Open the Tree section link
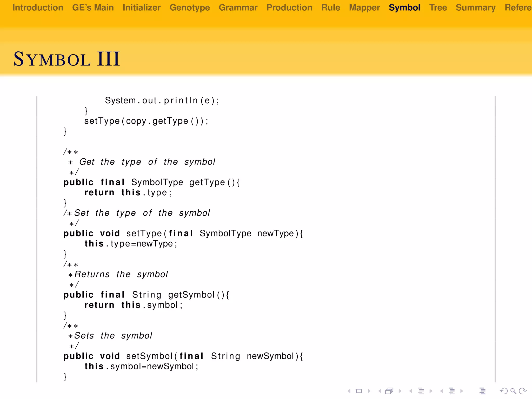The image size is (532, 399). click(438, 8)
